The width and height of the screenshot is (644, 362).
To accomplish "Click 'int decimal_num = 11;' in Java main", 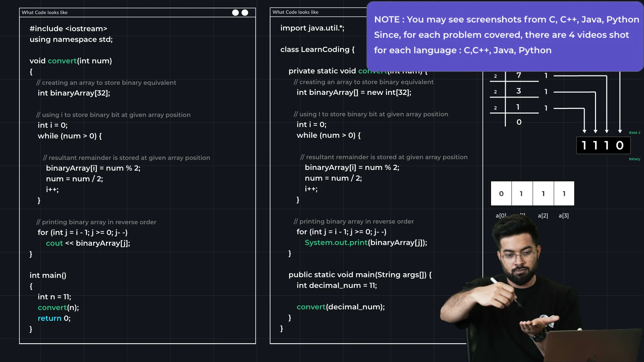I will 336,286.
